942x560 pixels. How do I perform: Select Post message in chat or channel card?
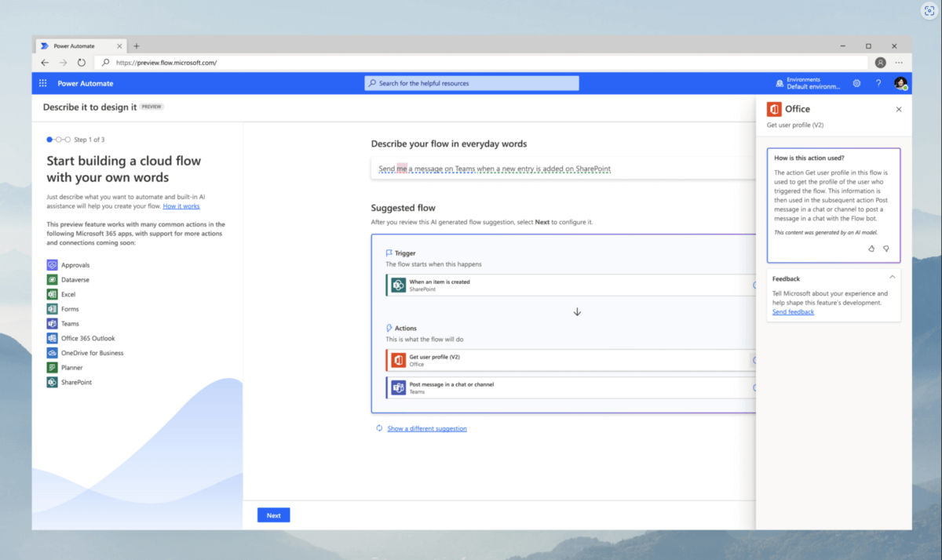tap(571, 388)
